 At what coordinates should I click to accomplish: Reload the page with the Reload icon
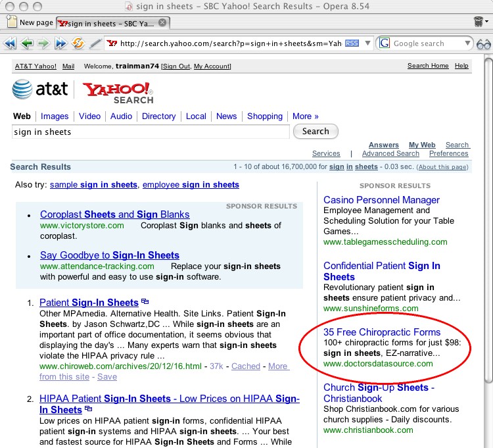78,43
